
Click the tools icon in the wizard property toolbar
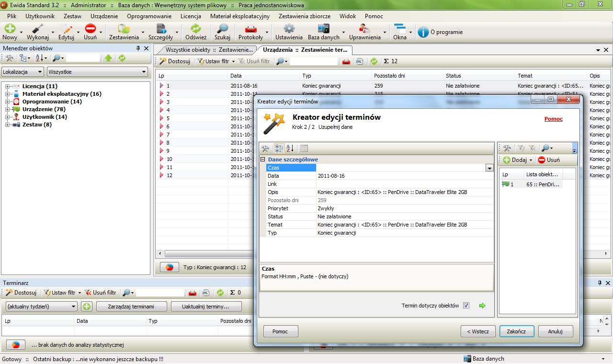(265, 148)
